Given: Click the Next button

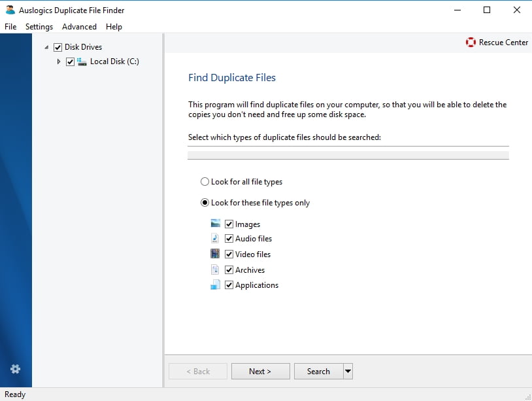Looking at the screenshot, I should click(x=259, y=372).
